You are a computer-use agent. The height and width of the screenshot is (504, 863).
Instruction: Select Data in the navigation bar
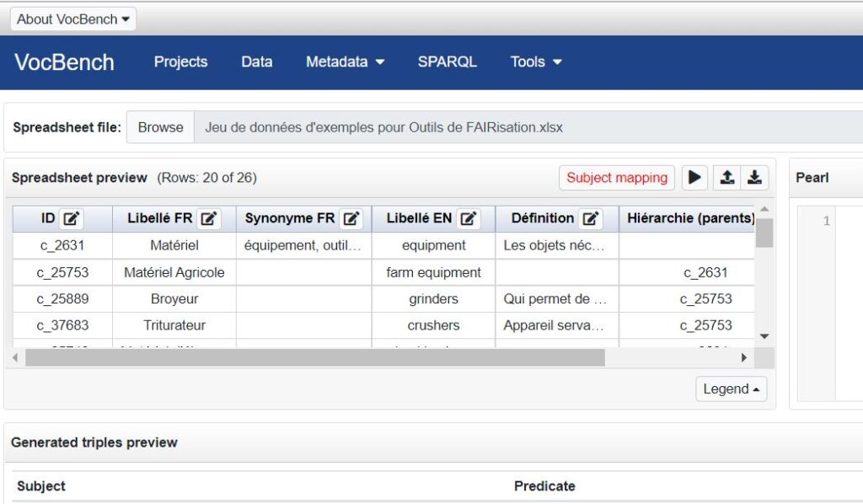point(256,62)
